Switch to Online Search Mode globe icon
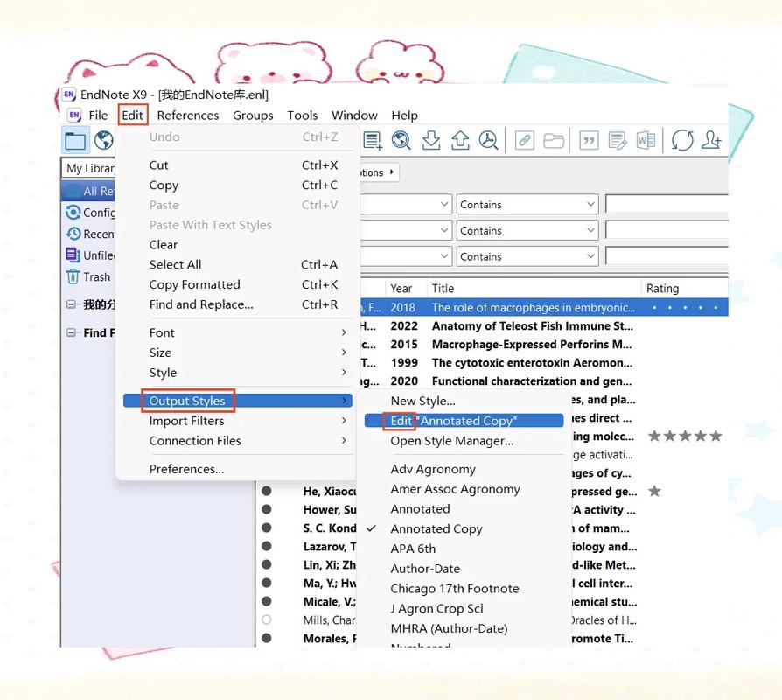The image size is (782, 700). click(104, 141)
